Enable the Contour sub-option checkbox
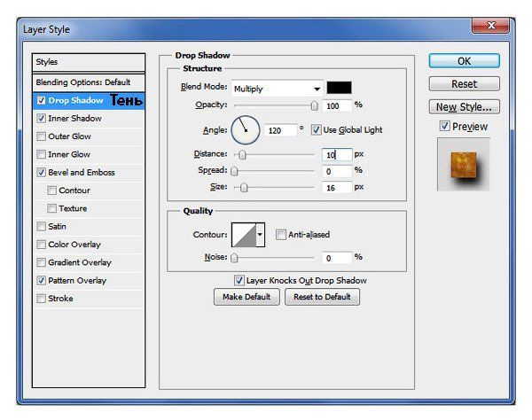 pyautogui.click(x=51, y=191)
